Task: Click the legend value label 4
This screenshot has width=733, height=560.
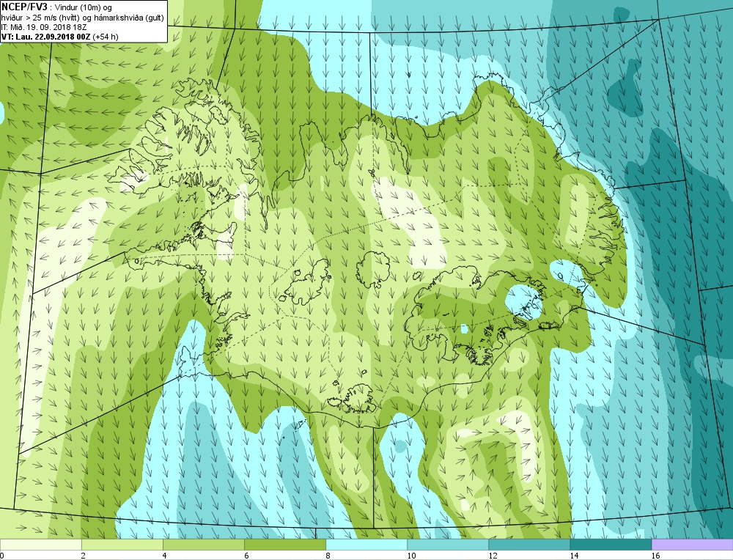Action: [165, 556]
